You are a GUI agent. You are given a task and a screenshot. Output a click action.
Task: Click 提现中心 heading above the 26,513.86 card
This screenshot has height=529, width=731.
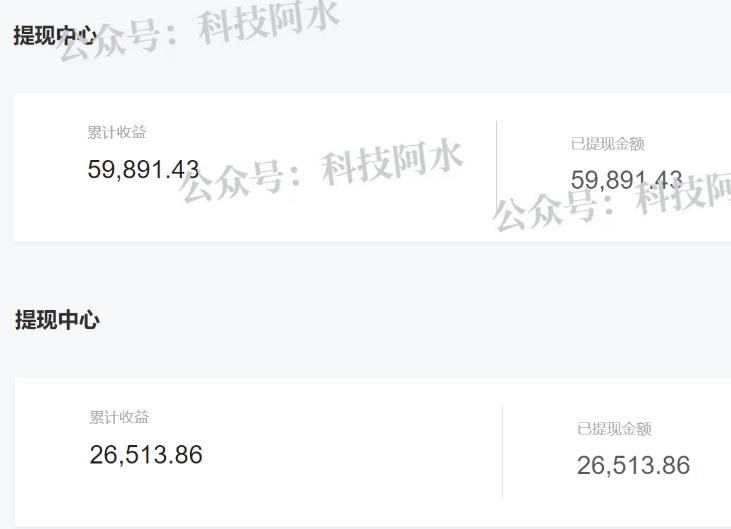click(57, 320)
